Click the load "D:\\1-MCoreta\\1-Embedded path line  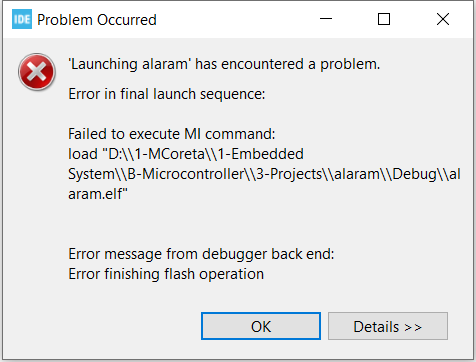point(186,154)
